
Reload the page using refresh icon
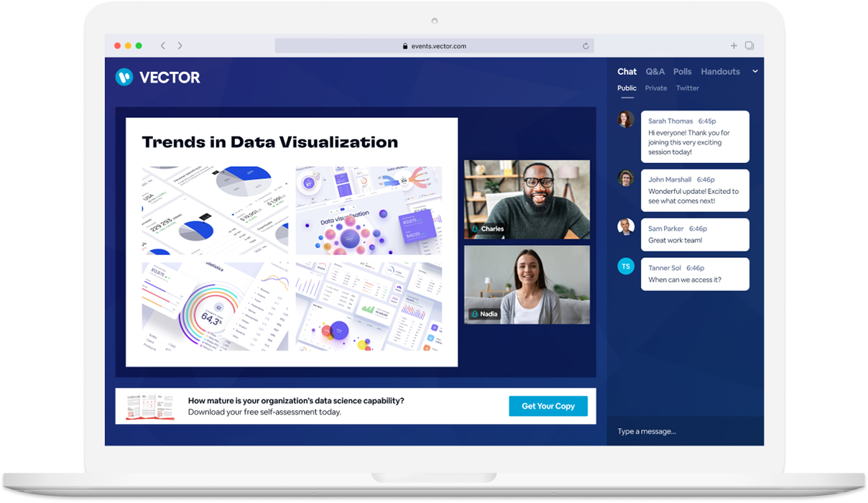(586, 46)
